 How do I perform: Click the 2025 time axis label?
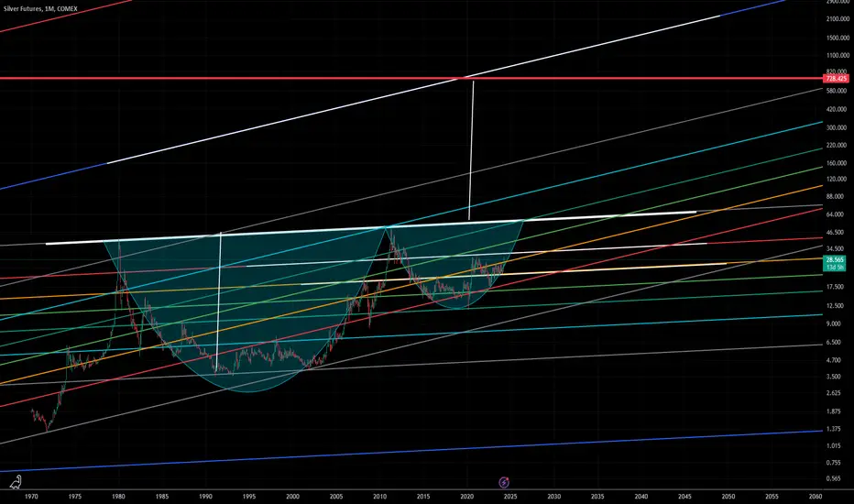coord(510,497)
